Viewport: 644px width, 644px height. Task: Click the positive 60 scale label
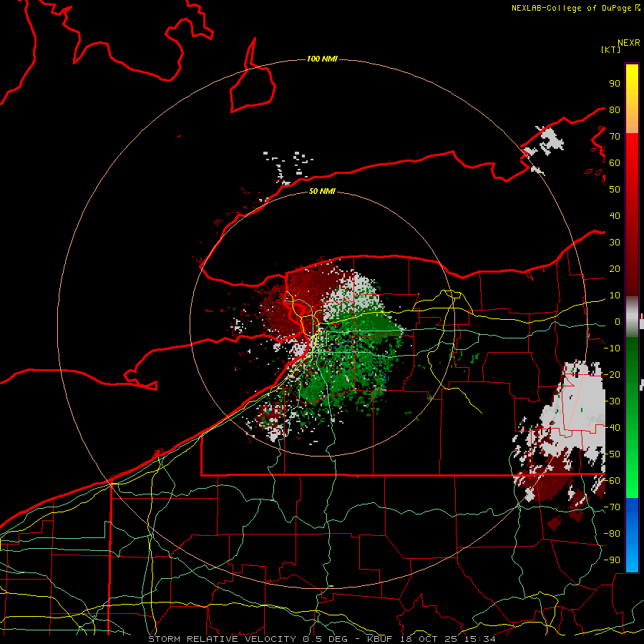tap(615, 162)
